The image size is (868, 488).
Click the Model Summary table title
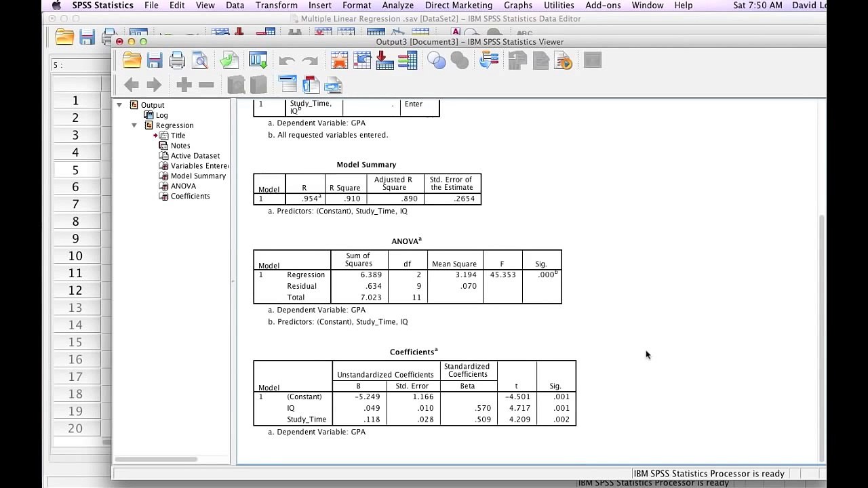click(366, 165)
